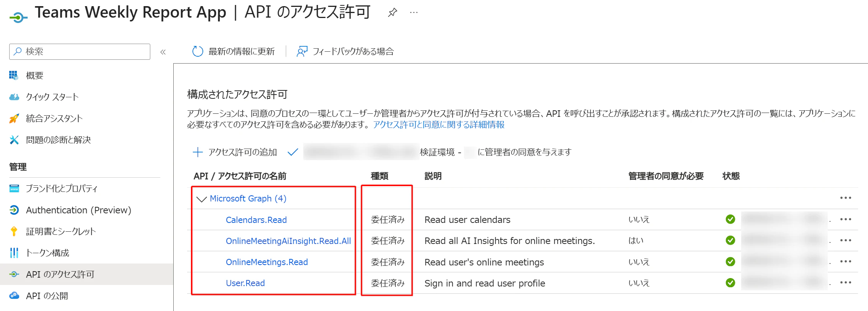Click フィードバックがある場合 button

pyautogui.click(x=345, y=51)
